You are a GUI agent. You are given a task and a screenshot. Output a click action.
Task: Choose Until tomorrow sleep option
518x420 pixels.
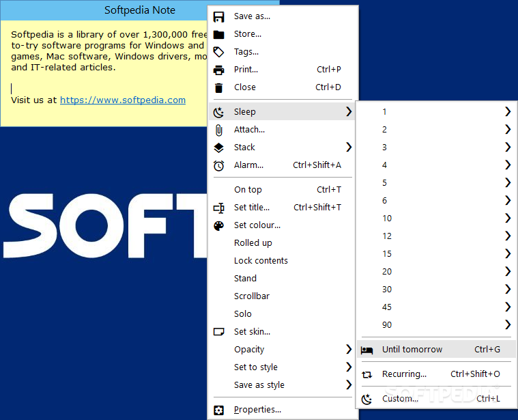point(436,350)
